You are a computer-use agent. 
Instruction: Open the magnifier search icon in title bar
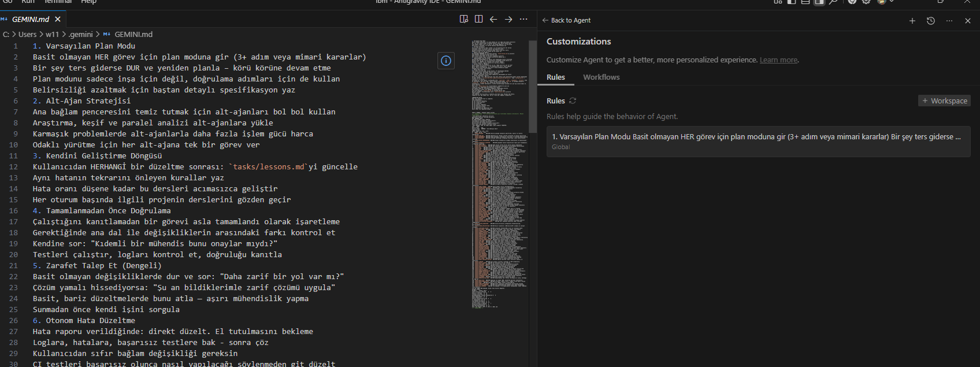coord(833,2)
